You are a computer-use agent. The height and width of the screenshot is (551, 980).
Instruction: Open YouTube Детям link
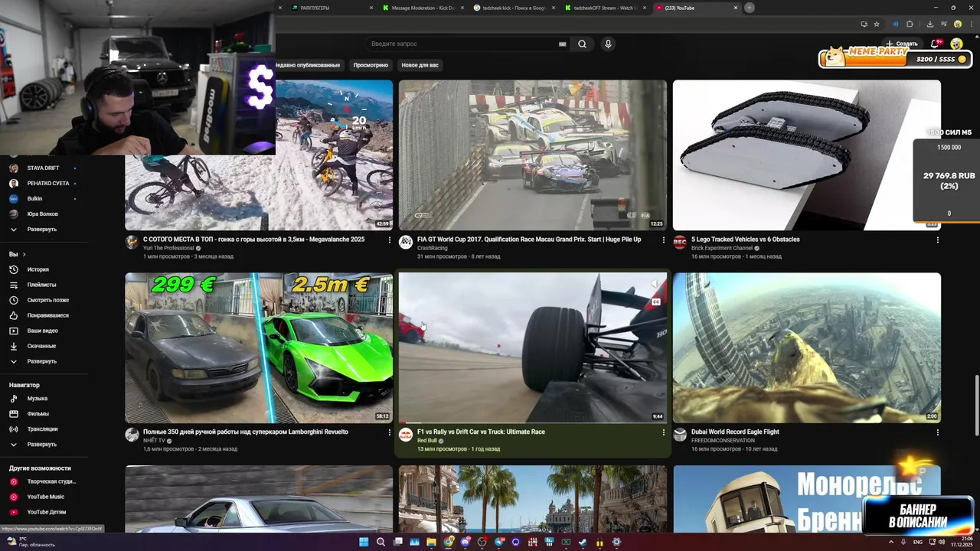pos(47,512)
